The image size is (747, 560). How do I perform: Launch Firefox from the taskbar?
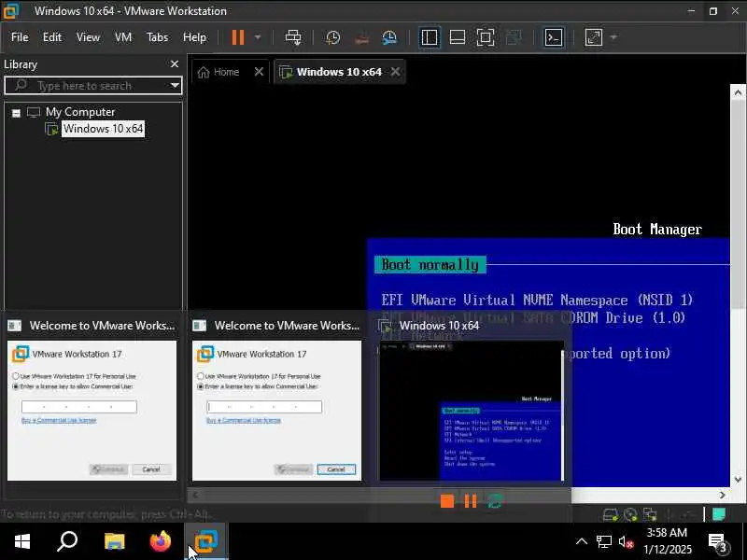pyautogui.click(x=160, y=541)
